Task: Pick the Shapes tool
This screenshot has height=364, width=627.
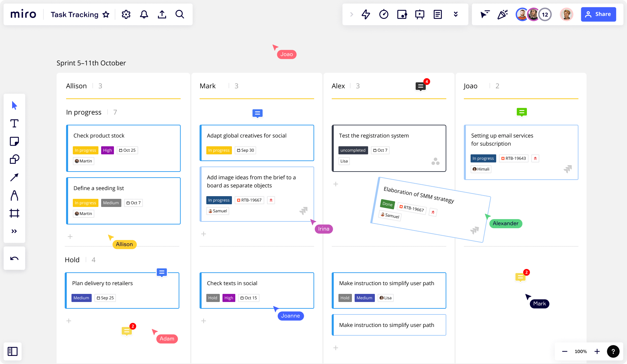Action: coord(14,159)
